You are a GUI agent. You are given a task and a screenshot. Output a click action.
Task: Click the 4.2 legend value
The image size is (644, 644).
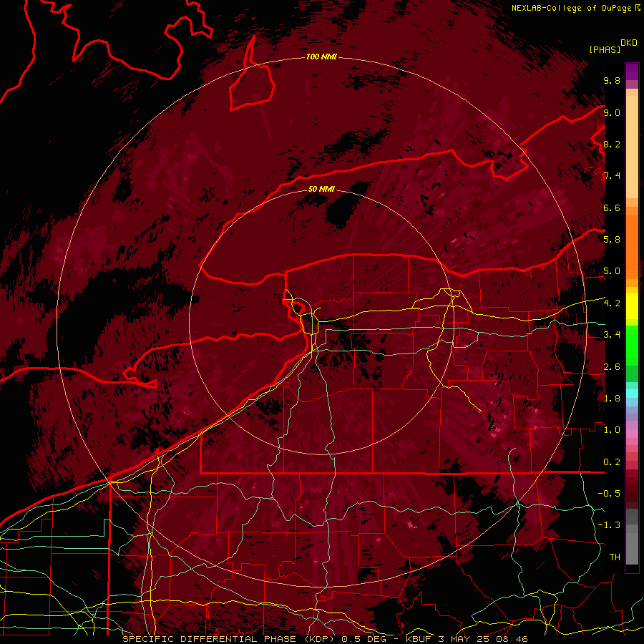[612, 303]
